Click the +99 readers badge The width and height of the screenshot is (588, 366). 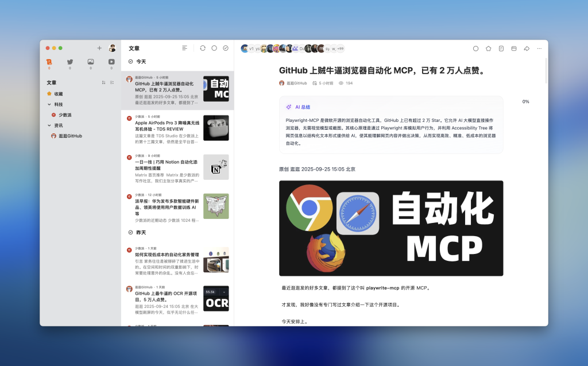point(340,48)
